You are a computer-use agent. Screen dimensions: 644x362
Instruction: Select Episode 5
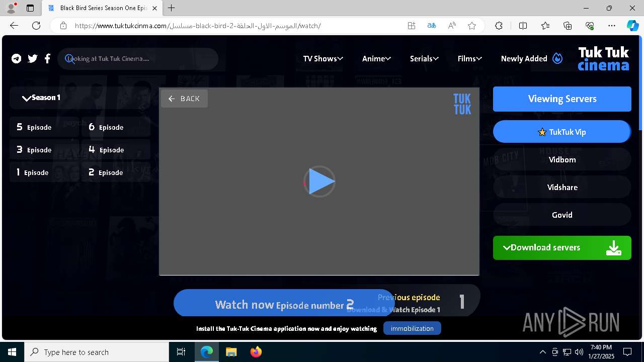click(44, 127)
